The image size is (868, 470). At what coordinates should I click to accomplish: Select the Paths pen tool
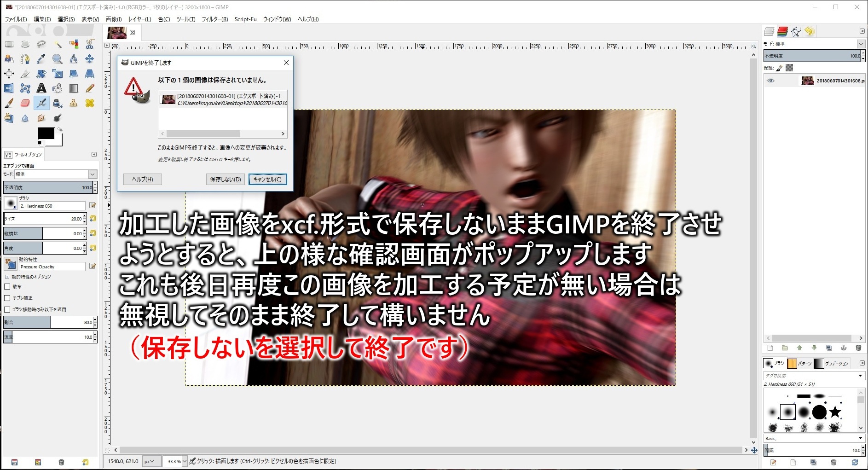click(25, 59)
